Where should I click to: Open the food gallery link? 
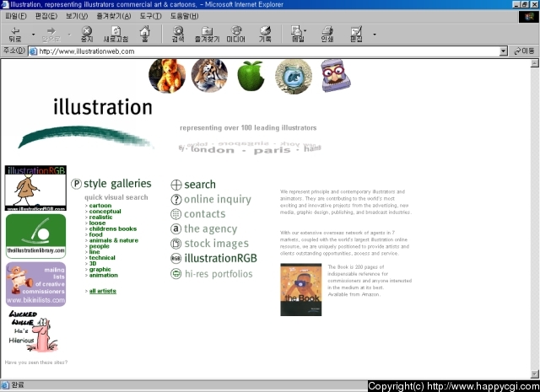95,234
